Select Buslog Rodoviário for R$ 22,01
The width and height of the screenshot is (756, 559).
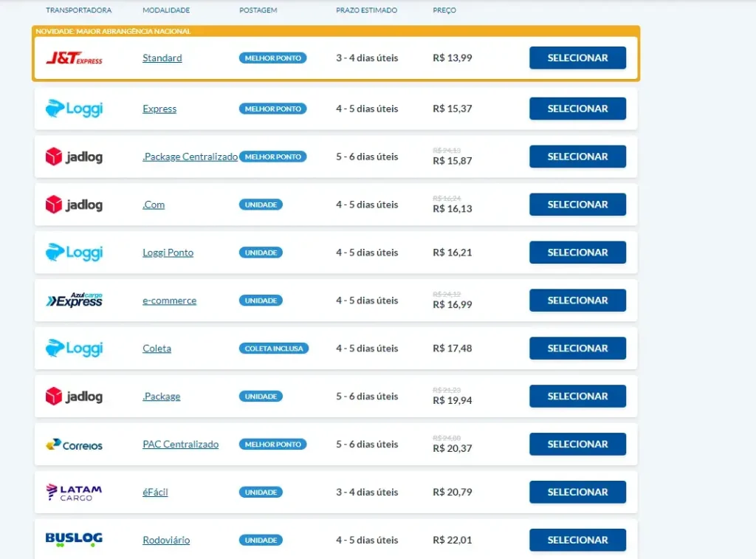(x=577, y=540)
